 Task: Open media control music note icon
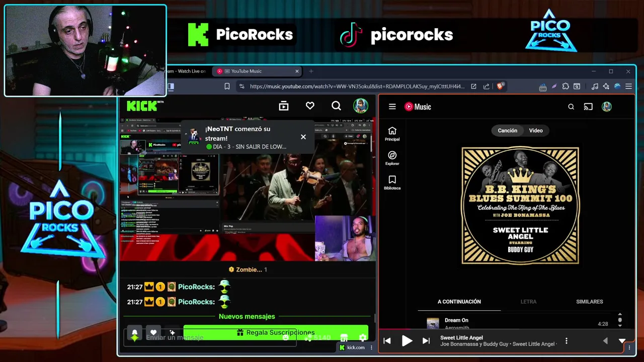595,86
